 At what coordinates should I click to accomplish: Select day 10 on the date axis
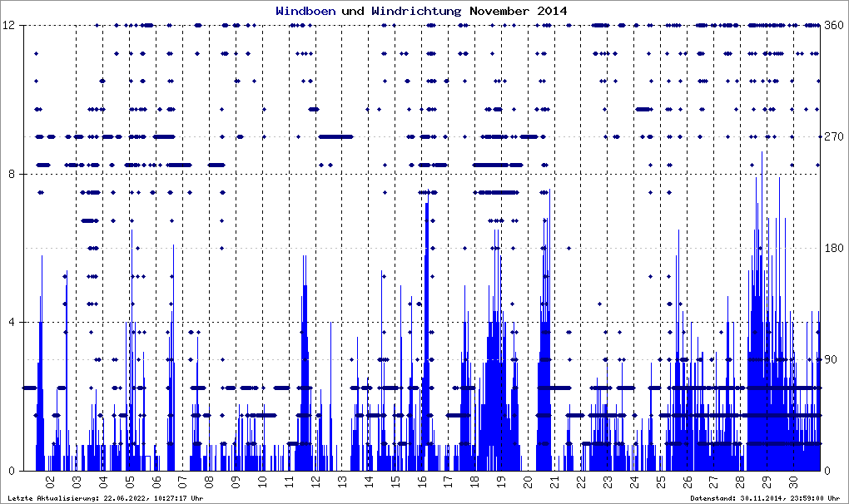coord(262,482)
